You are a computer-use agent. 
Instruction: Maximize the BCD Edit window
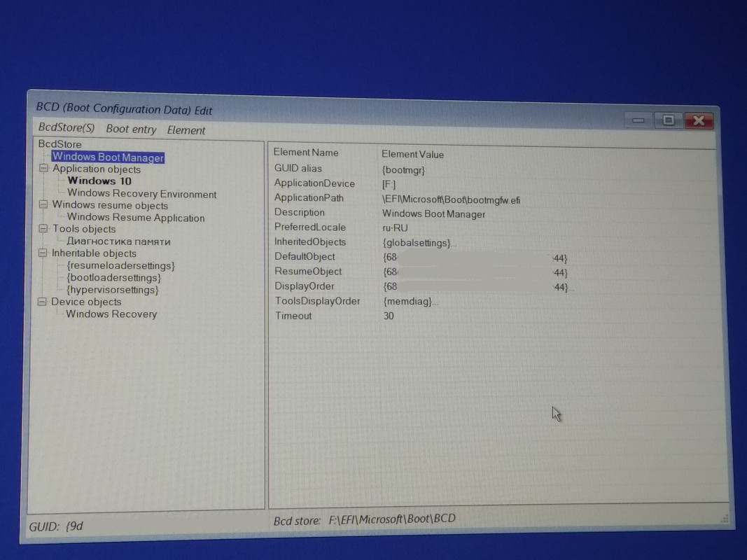coord(669,120)
